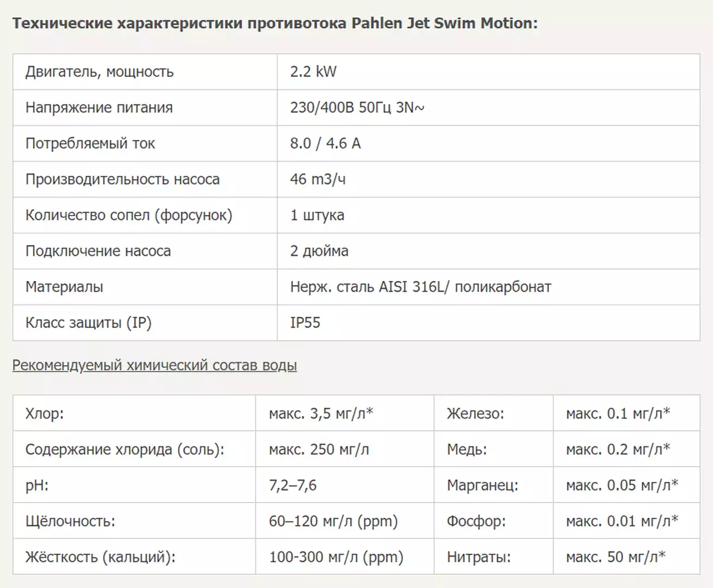Select the '8.0 / 4.6 A' current value
The image size is (713, 588).
(325, 143)
